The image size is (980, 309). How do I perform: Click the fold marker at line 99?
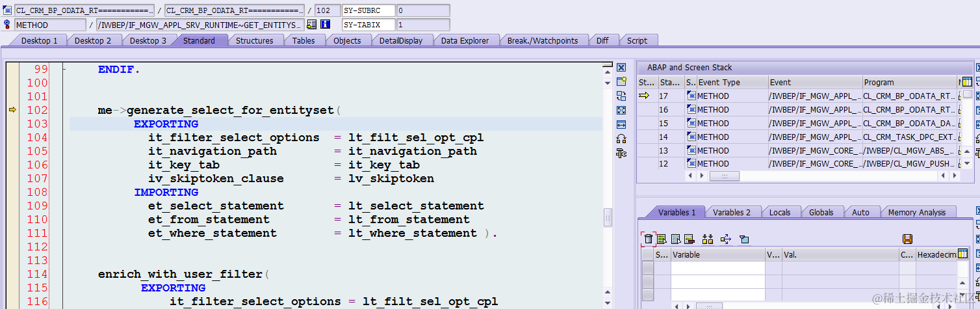coord(63,69)
